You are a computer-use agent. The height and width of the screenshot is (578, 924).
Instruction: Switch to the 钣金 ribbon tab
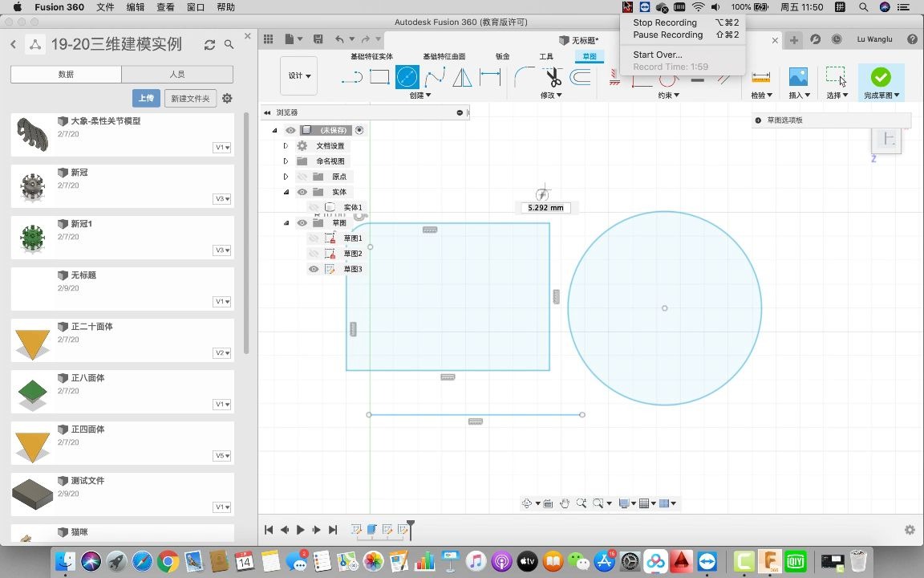(502, 56)
